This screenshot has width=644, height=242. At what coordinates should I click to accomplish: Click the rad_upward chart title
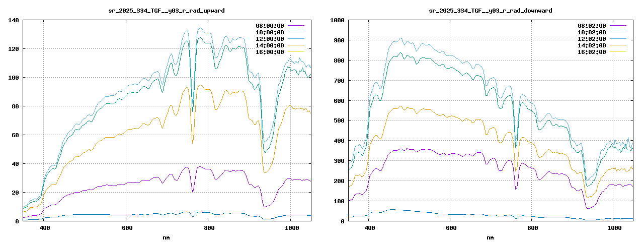point(167,11)
